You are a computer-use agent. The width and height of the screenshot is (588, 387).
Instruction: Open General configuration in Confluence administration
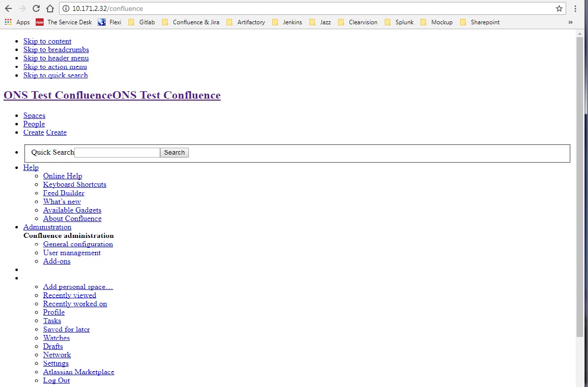tap(78, 244)
